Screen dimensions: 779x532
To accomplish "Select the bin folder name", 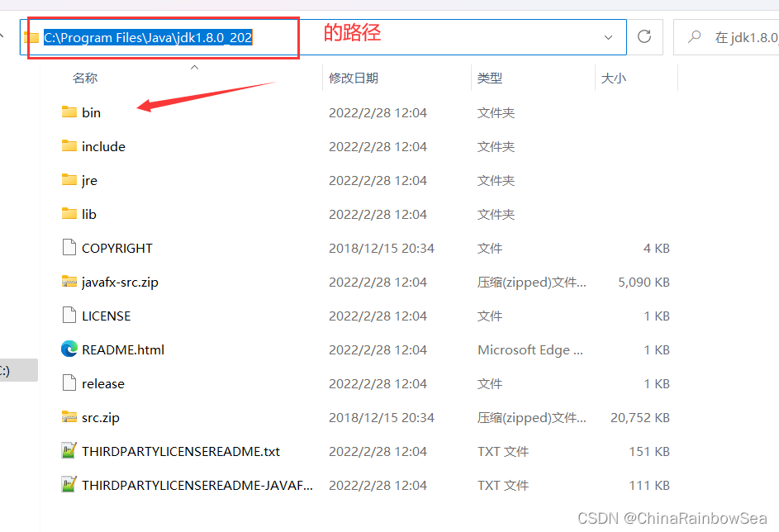I will [92, 112].
